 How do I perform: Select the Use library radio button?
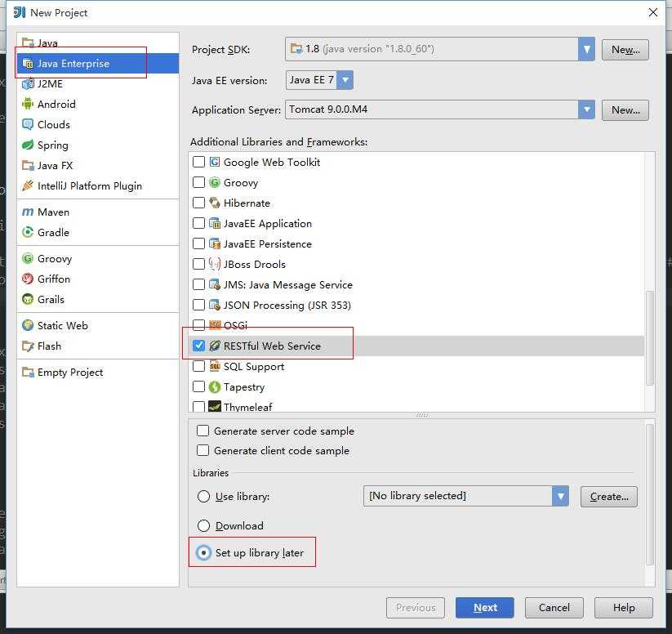point(203,496)
